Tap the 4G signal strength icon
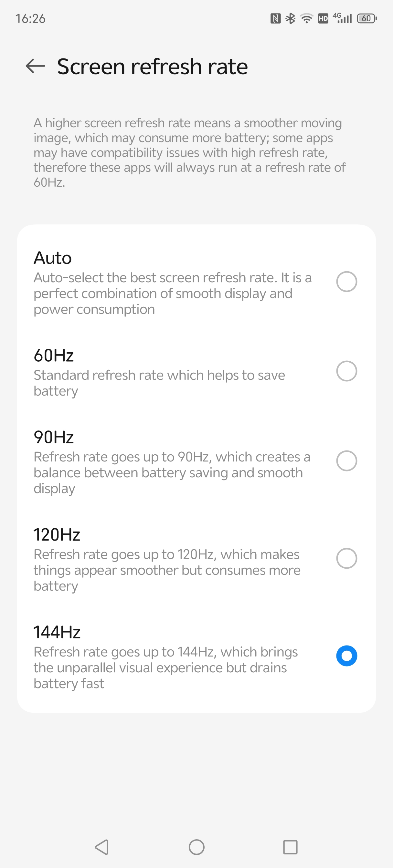Image resolution: width=393 pixels, height=868 pixels. pyautogui.click(x=342, y=18)
